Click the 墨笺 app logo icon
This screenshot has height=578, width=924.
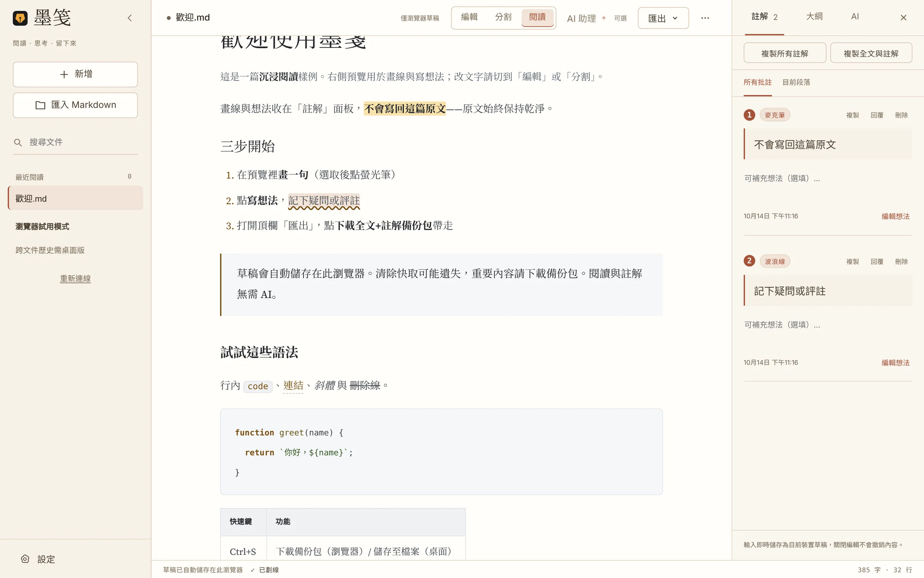[20, 18]
